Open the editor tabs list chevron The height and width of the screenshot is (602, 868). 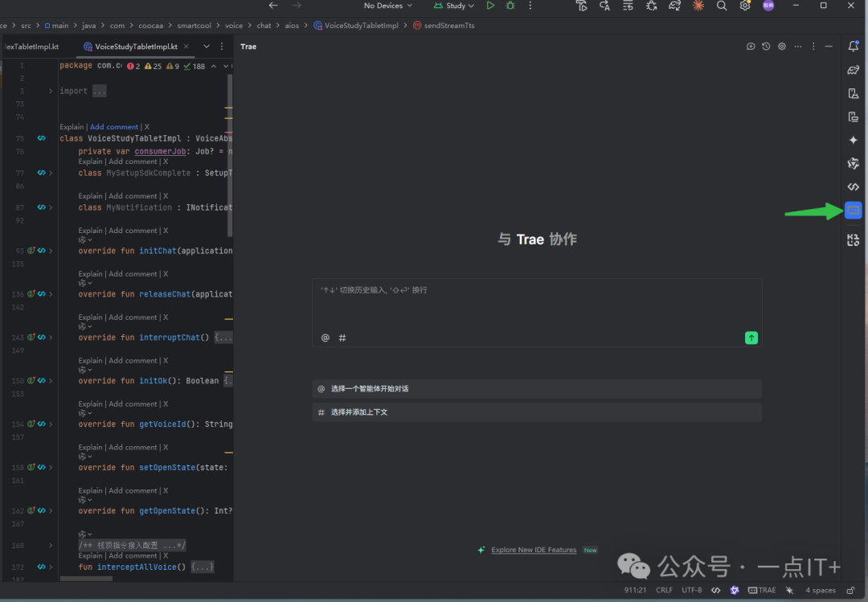pos(207,47)
